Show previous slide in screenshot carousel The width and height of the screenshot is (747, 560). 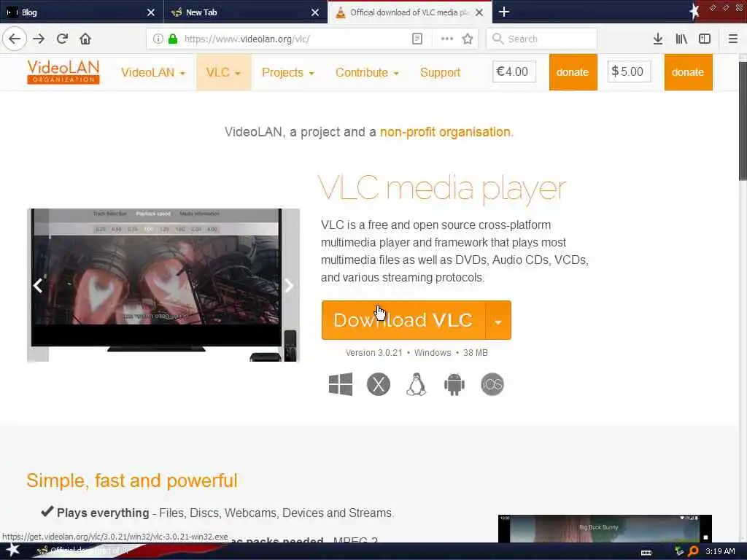[x=38, y=285]
